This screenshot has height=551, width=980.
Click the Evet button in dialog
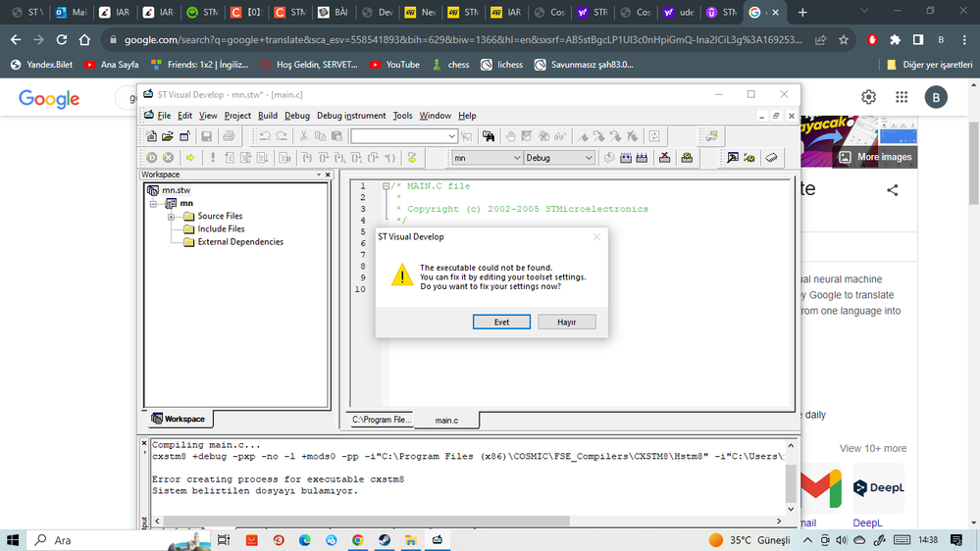501,322
